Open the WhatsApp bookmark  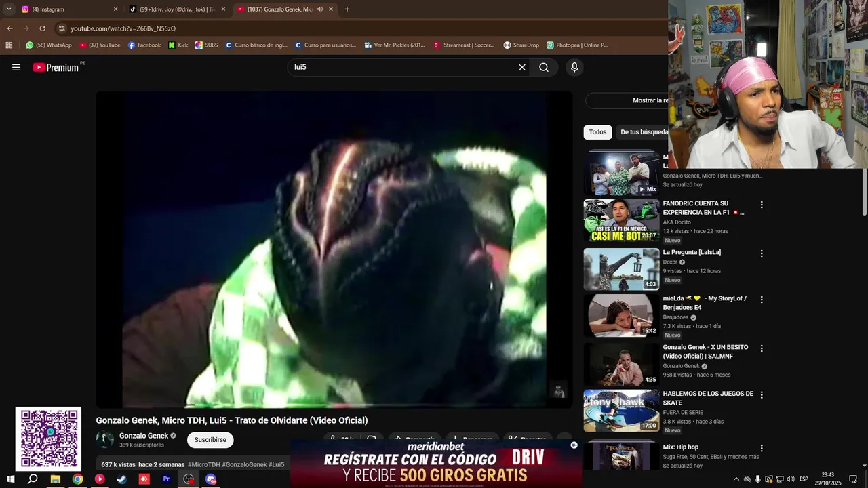49,45
